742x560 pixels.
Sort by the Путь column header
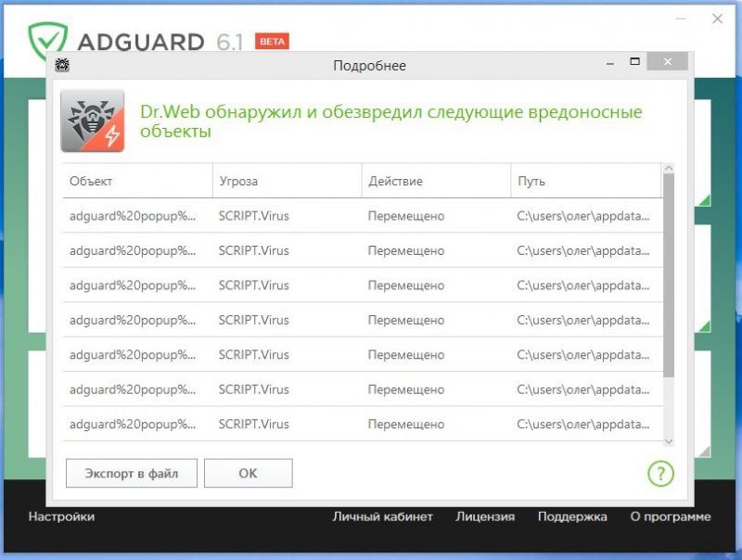click(586, 181)
